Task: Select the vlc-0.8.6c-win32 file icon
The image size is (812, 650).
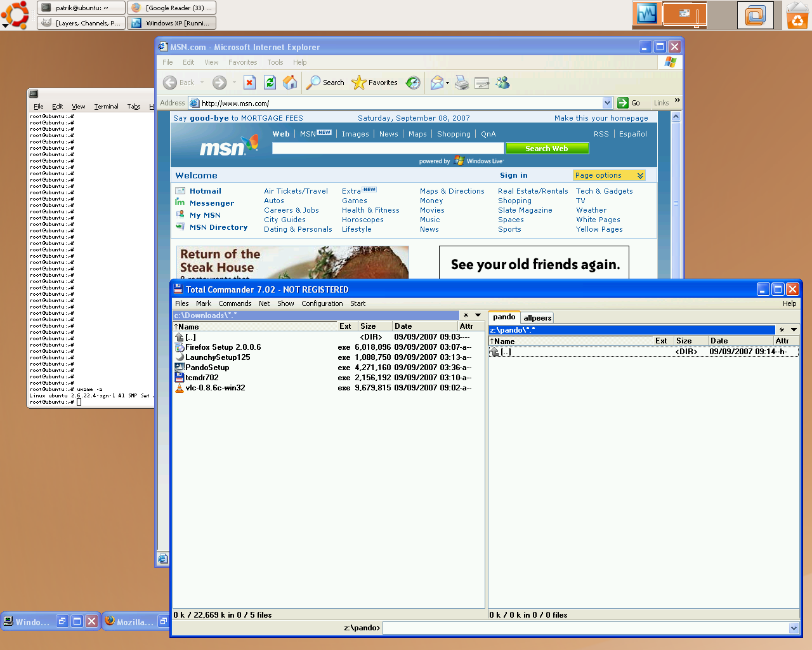Action: (x=180, y=388)
